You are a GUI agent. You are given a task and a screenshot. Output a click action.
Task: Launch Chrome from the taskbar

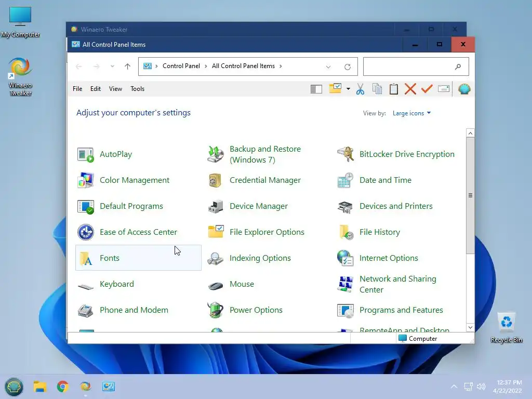click(63, 387)
